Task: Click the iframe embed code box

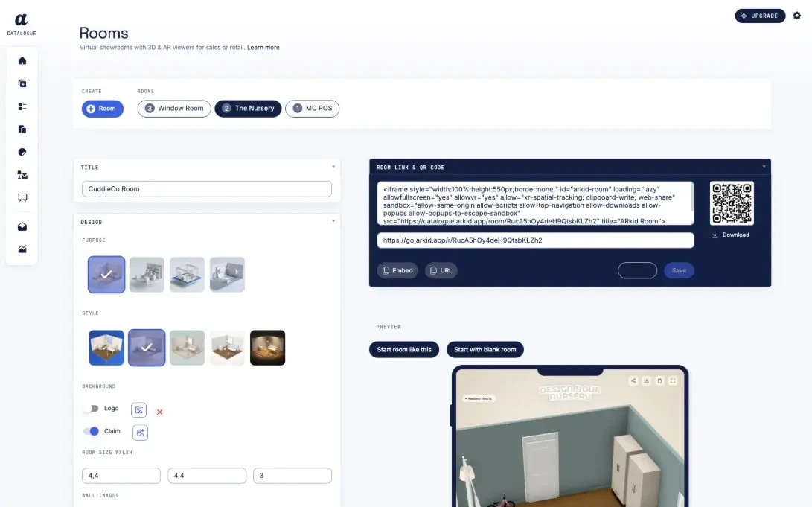Action: (x=535, y=203)
